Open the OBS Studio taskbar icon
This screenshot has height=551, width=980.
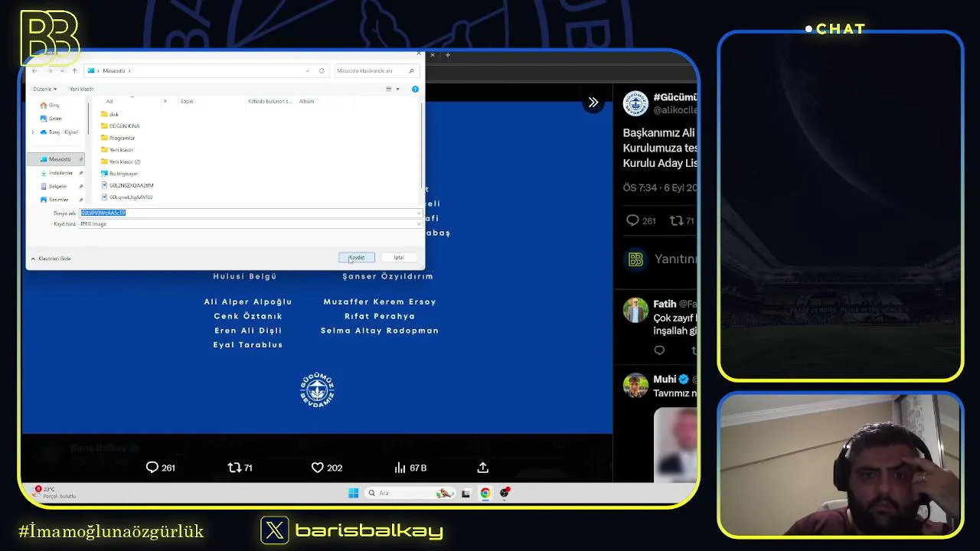pos(505,493)
